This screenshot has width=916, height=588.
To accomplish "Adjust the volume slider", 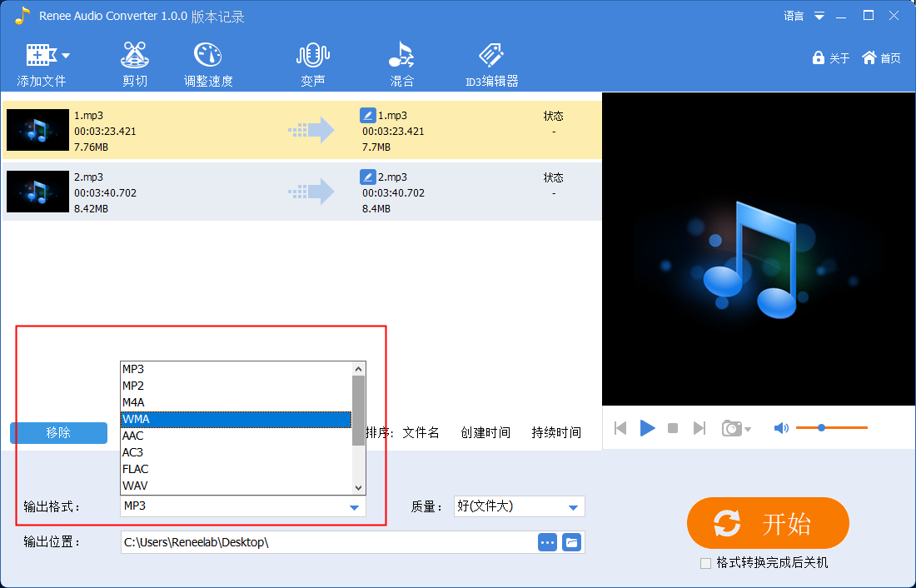I will coord(831,428).
